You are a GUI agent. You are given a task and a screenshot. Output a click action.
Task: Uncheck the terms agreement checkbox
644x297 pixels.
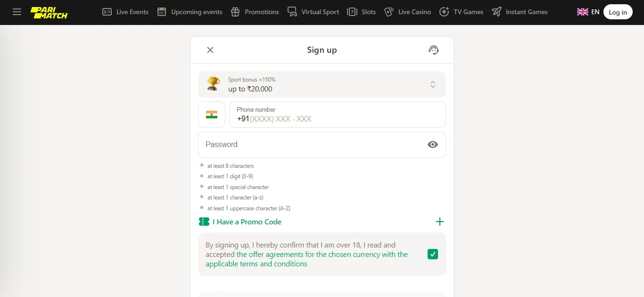432,254
